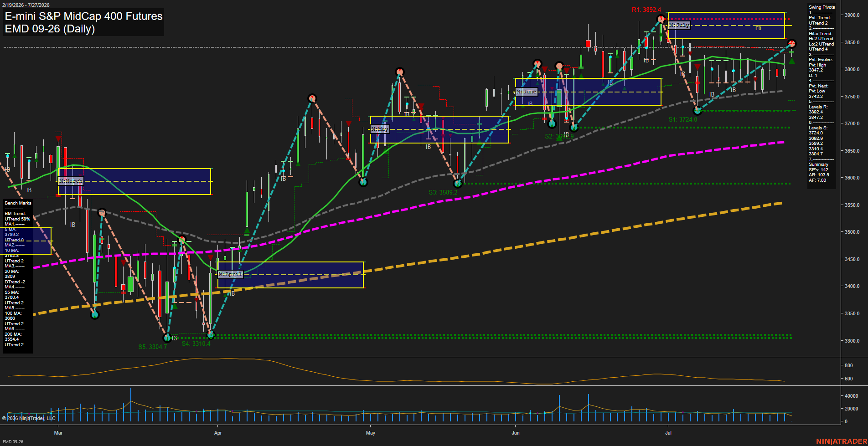This screenshot has width=868, height=446.
Task: Select the AR: 193.5 summary value
Action: [x=819, y=175]
